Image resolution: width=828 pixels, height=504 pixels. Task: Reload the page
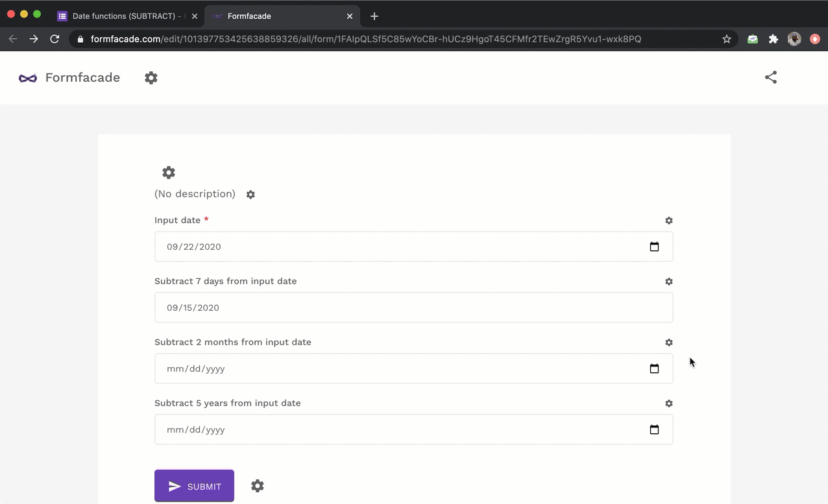(x=55, y=39)
